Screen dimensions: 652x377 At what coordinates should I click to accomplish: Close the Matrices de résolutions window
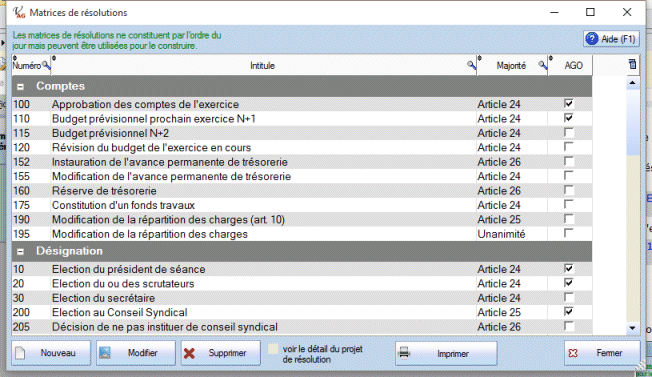point(627,12)
